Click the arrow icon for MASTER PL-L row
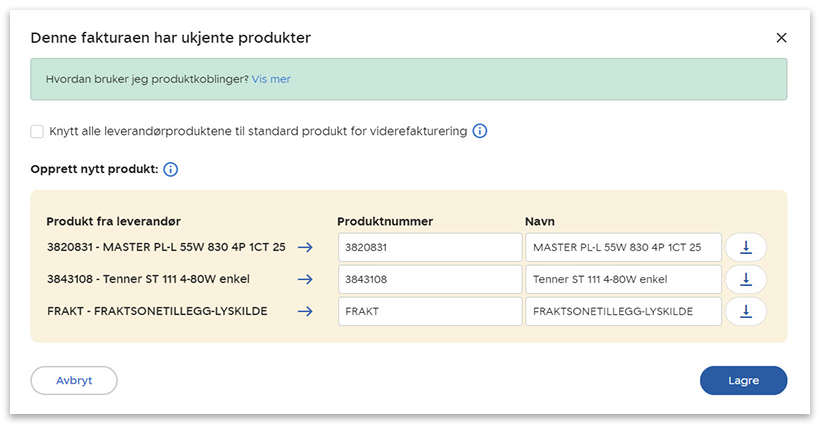The height and width of the screenshot is (424, 820). coord(305,247)
